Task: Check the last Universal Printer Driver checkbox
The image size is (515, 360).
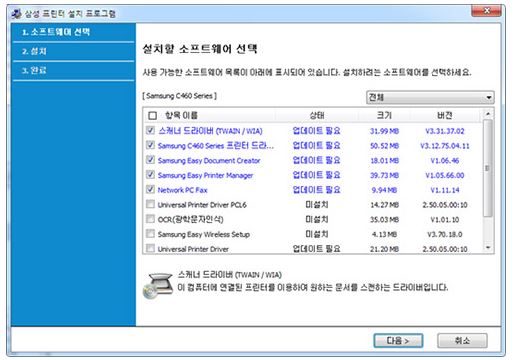Action: point(150,248)
